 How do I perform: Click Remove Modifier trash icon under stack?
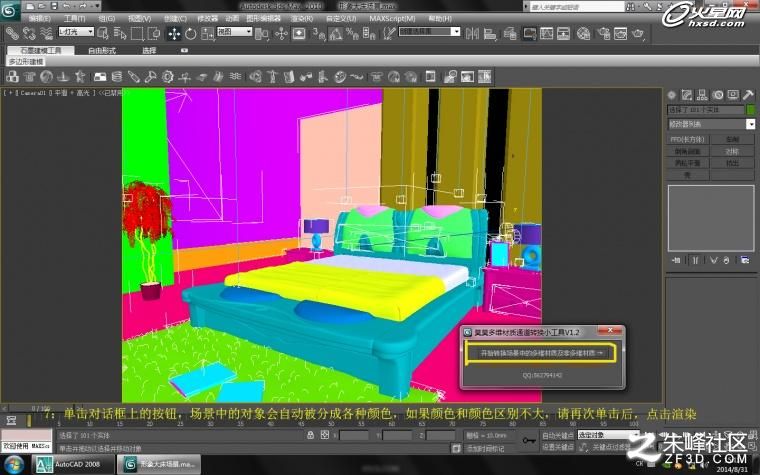[726, 260]
